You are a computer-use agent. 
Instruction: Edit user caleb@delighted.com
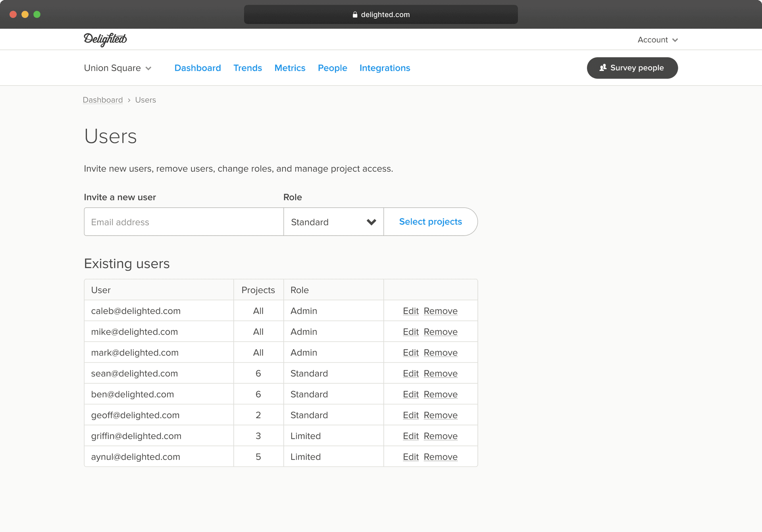coord(411,311)
